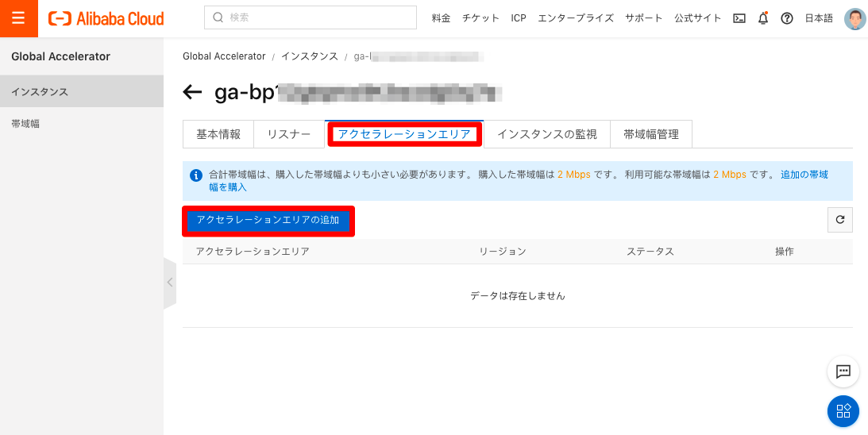Open the チケット menu
868x435 pixels.
tap(481, 18)
